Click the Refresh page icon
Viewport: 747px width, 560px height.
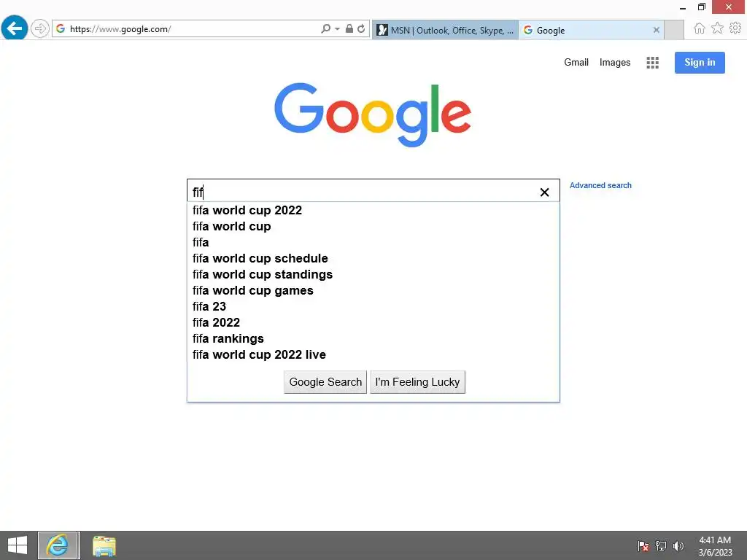361,28
